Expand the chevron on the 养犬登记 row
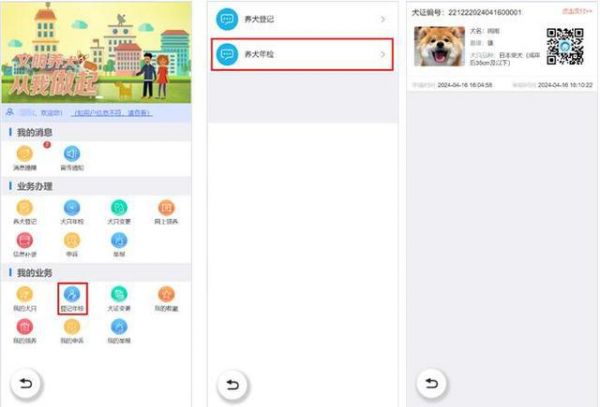Image resolution: width=600 pixels, height=407 pixels. tap(383, 19)
